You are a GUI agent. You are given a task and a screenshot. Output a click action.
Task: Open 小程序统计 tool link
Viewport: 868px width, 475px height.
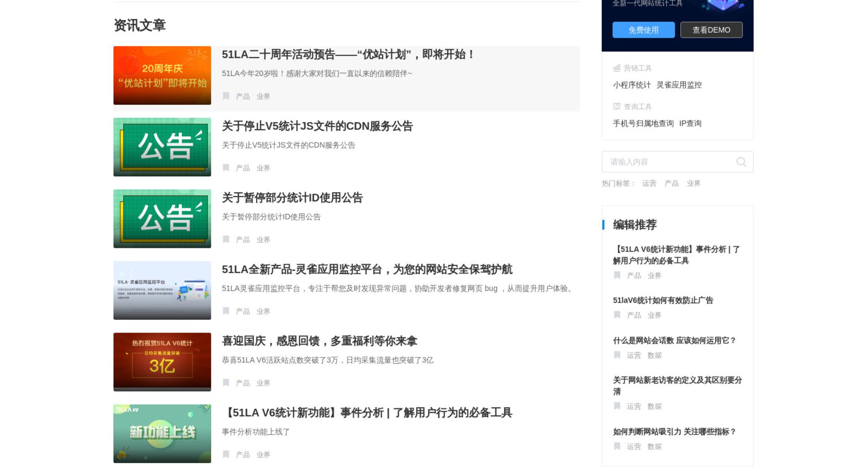click(x=632, y=85)
